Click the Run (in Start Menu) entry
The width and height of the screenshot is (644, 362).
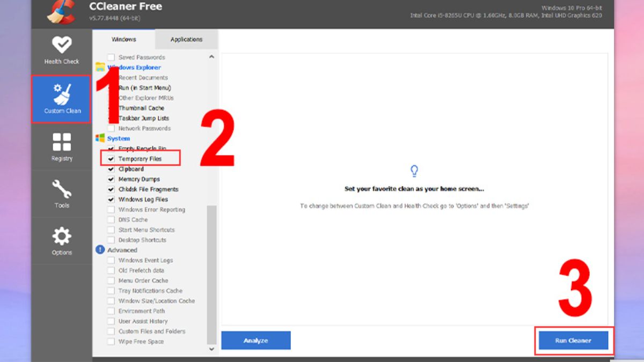click(145, 87)
